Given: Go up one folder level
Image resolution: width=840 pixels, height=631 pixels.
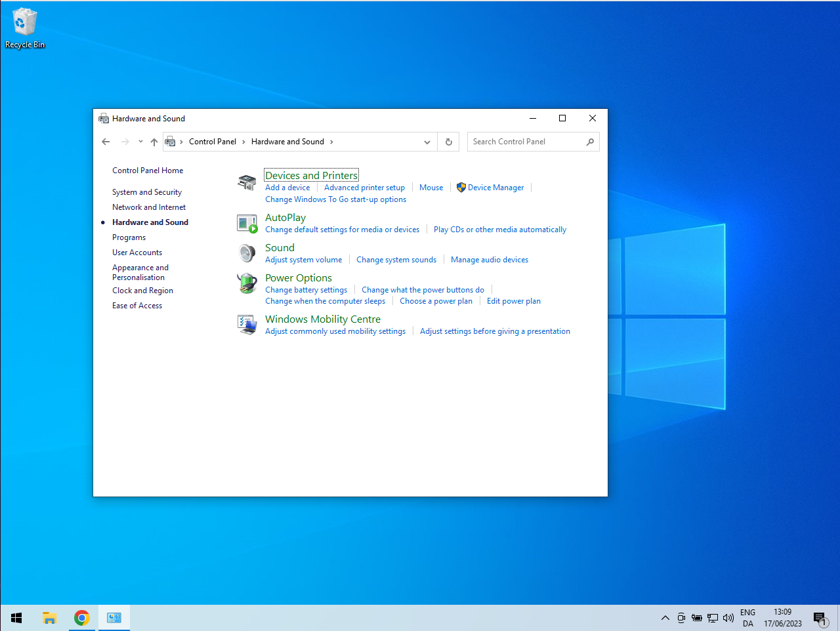Looking at the screenshot, I should tap(154, 142).
